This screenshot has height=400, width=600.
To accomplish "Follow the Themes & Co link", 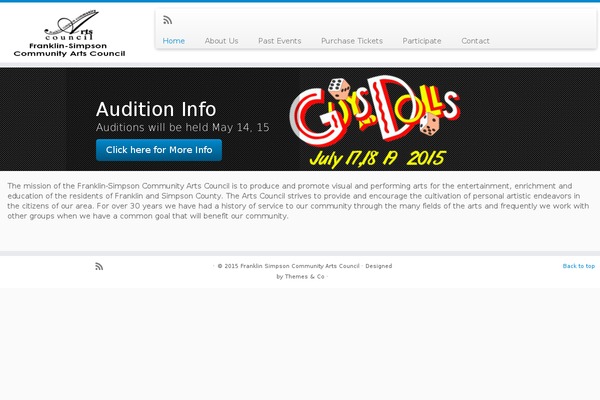I will pyautogui.click(x=305, y=276).
